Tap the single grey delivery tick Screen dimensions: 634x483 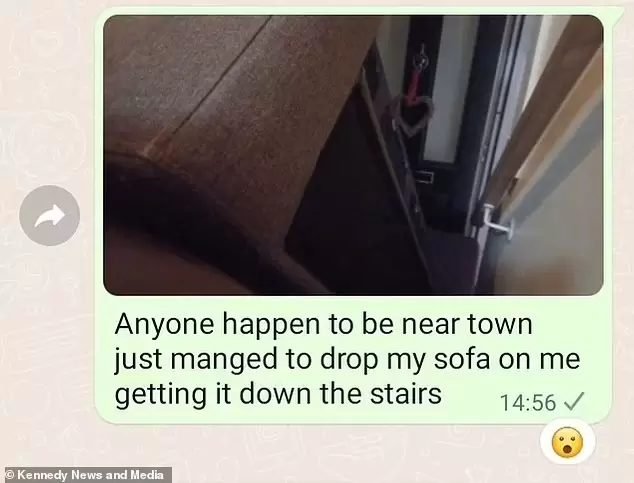(573, 401)
